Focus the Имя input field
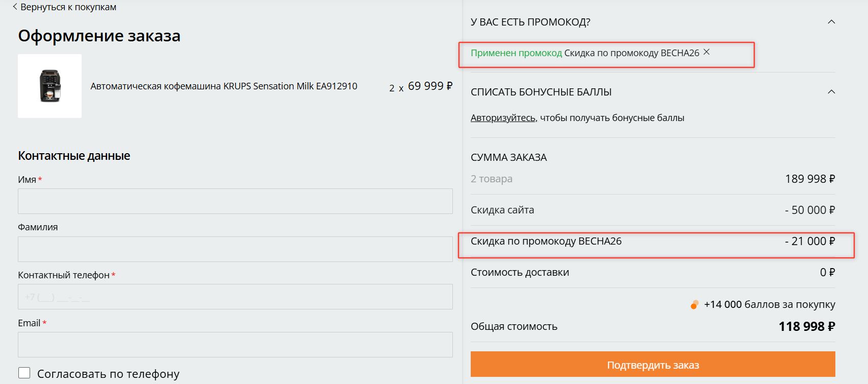Viewport: 868px width, 384px height. 235,201
